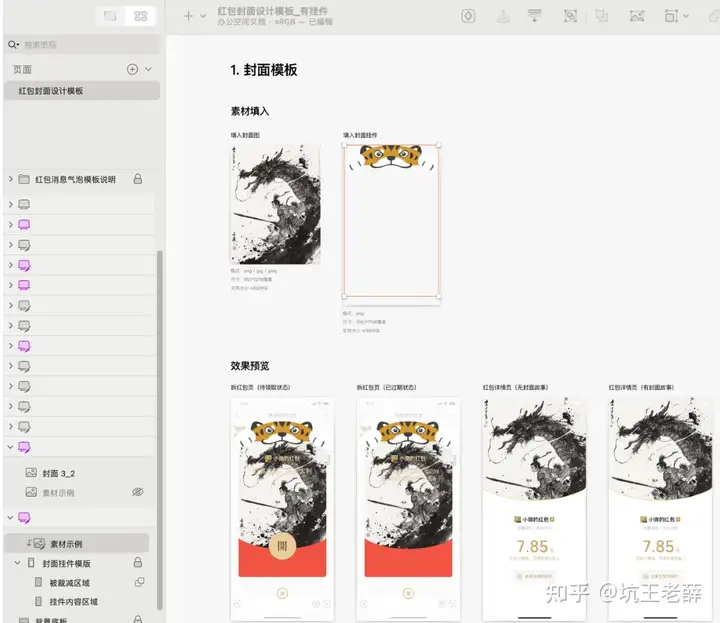The image size is (720, 623).
Task: Click the Group toolbar icon
Action: point(570,16)
